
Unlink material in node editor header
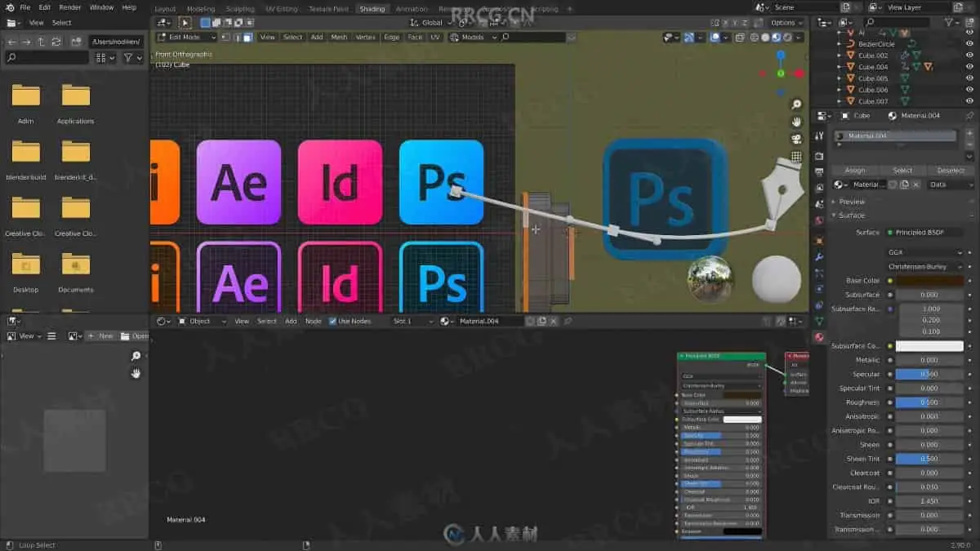click(x=555, y=322)
